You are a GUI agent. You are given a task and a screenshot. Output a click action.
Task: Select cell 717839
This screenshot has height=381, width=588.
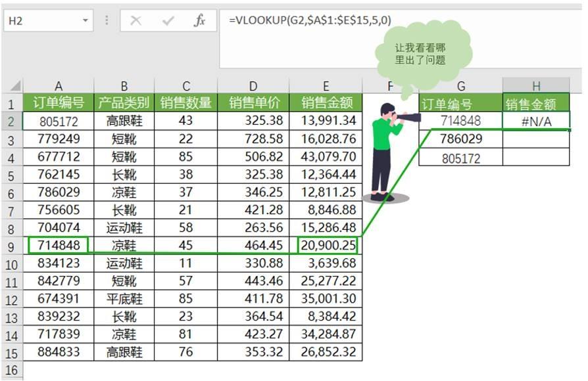(59, 334)
